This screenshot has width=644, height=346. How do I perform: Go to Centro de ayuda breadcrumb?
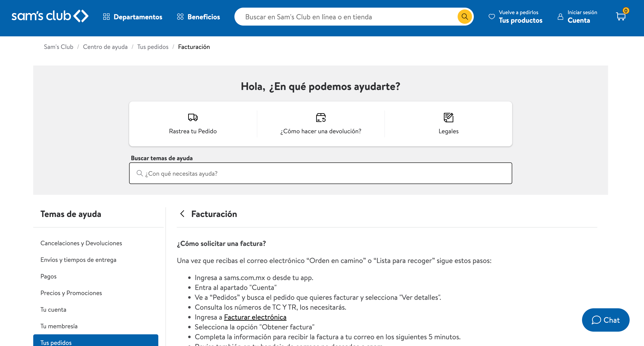(105, 47)
